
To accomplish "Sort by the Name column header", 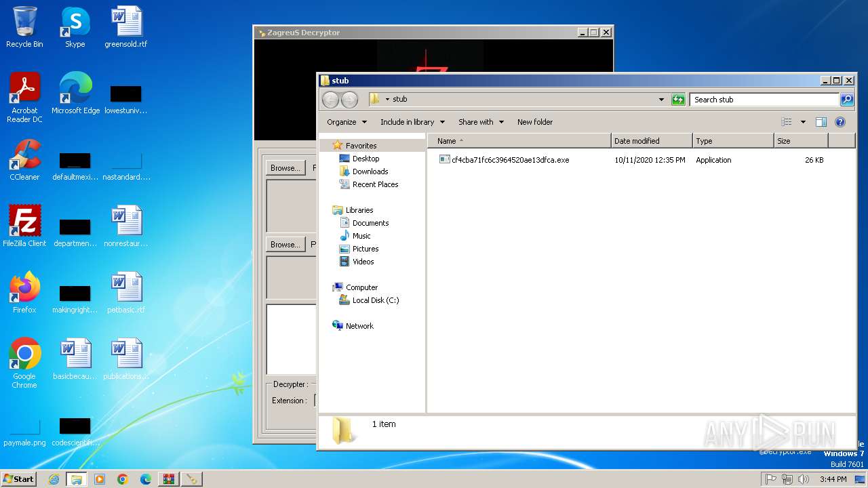I will coord(519,141).
